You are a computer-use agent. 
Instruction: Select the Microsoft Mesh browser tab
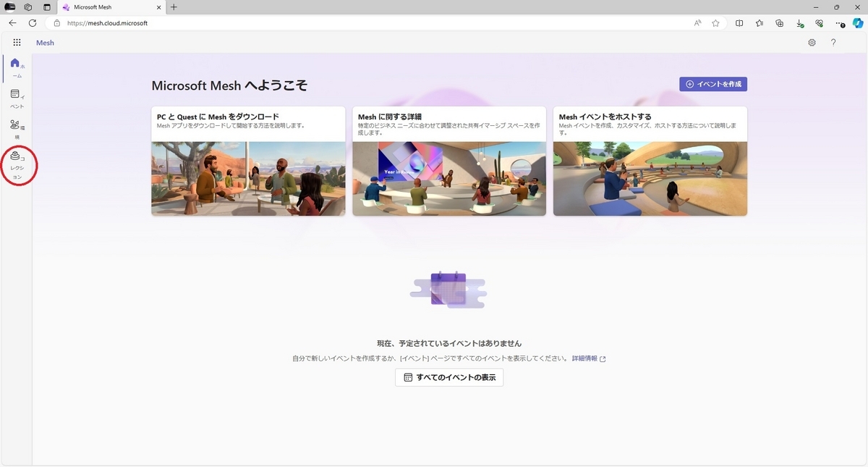[111, 7]
